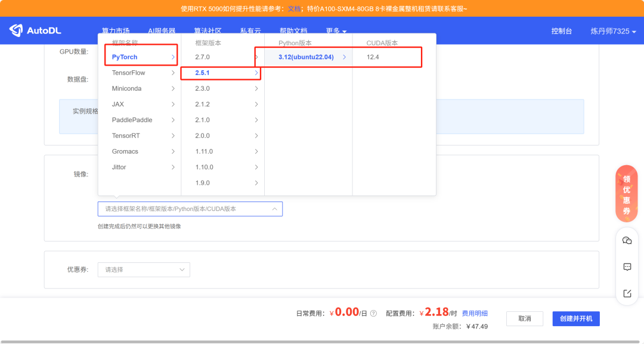
Task: Click 创建并开机 button
Action: pyautogui.click(x=576, y=318)
